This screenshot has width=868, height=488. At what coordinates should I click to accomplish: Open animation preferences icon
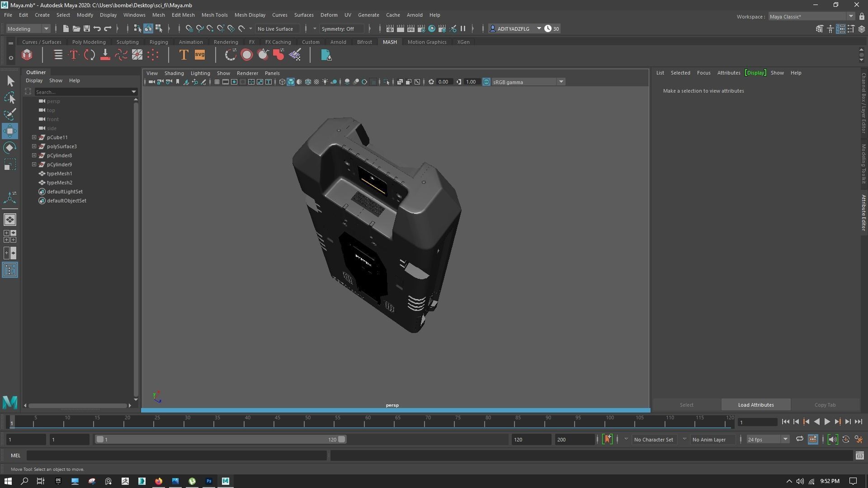[x=859, y=439]
